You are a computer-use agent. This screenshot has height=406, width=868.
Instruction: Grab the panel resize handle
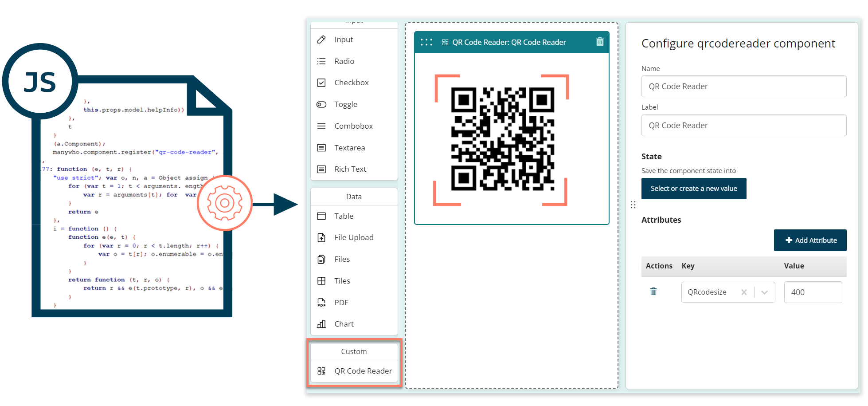633,205
